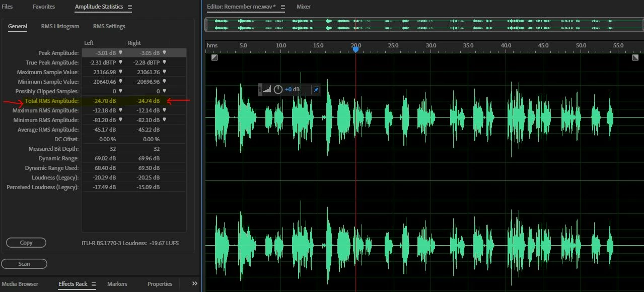This screenshot has height=292, width=644.
Task: Open the Markers tab
Action: (x=117, y=284)
